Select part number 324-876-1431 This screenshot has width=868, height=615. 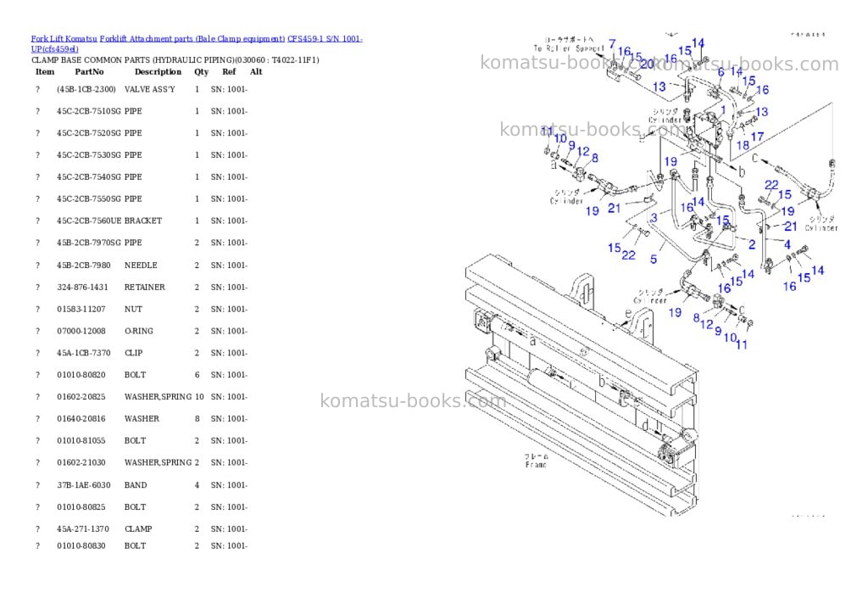click(x=82, y=288)
